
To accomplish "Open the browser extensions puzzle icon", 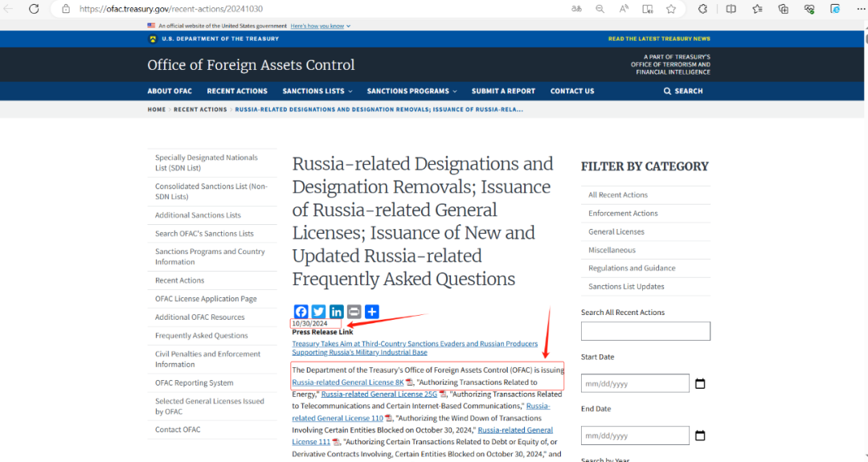I will (702, 9).
